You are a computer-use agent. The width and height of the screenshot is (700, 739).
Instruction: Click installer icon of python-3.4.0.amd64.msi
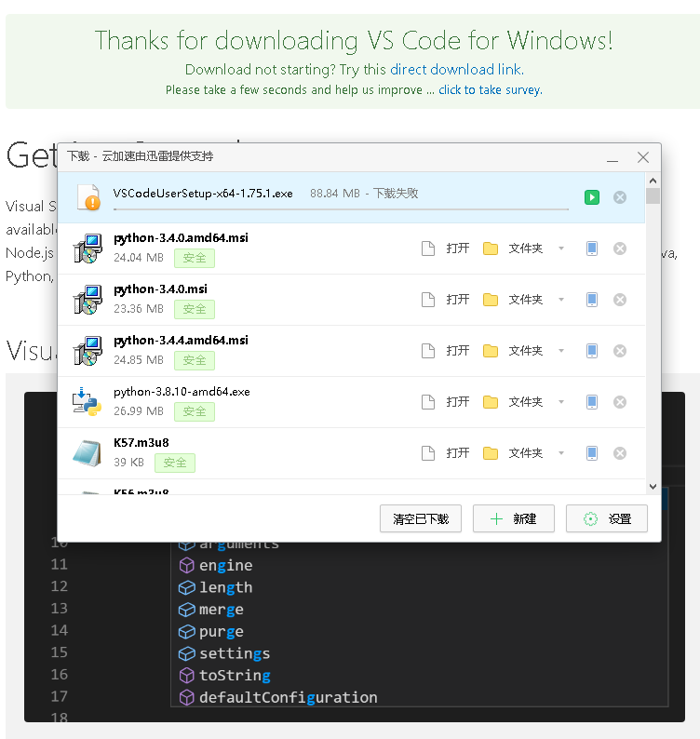pos(87,249)
